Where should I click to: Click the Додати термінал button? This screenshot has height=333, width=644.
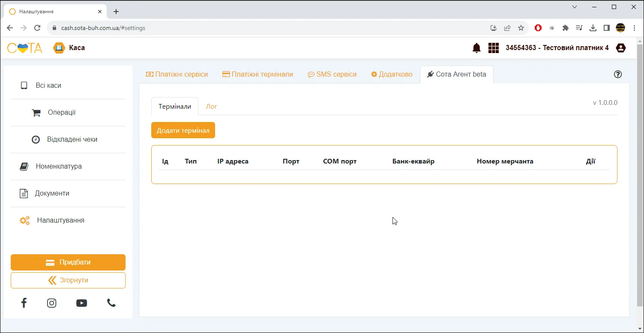pos(183,131)
